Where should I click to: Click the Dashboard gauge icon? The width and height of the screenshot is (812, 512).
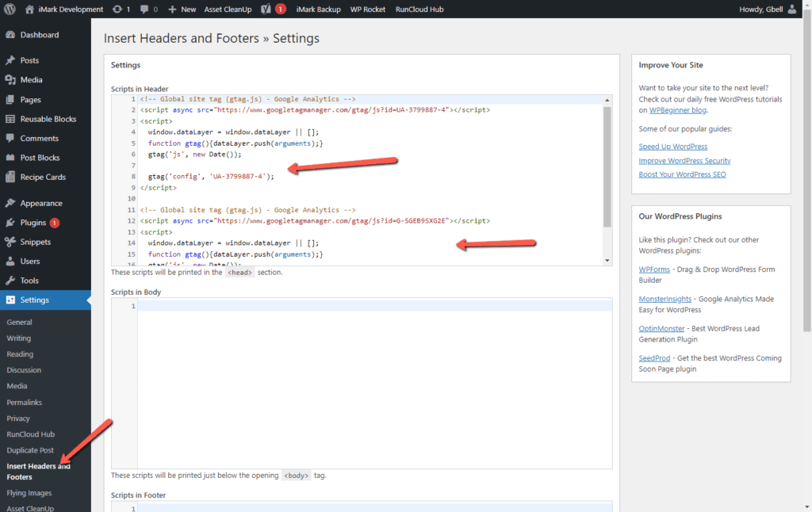click(10, 35)
